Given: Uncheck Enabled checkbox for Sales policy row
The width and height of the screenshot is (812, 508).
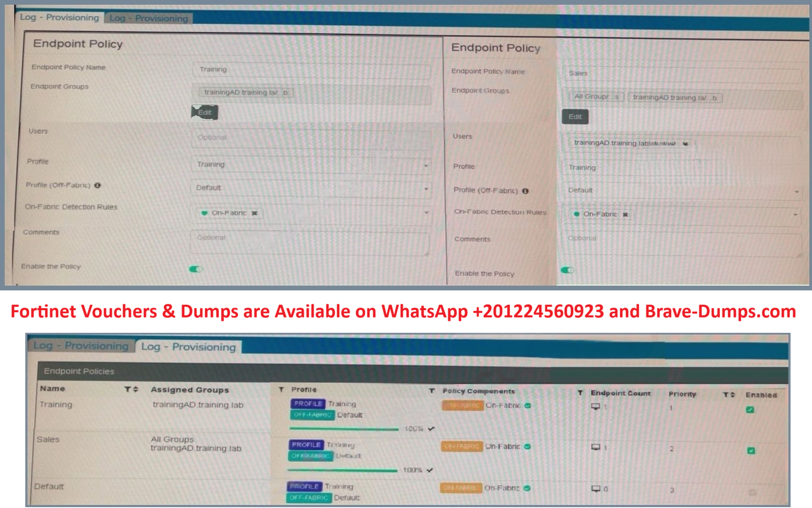Looking at the screenshot, I should tap(751, 451).
